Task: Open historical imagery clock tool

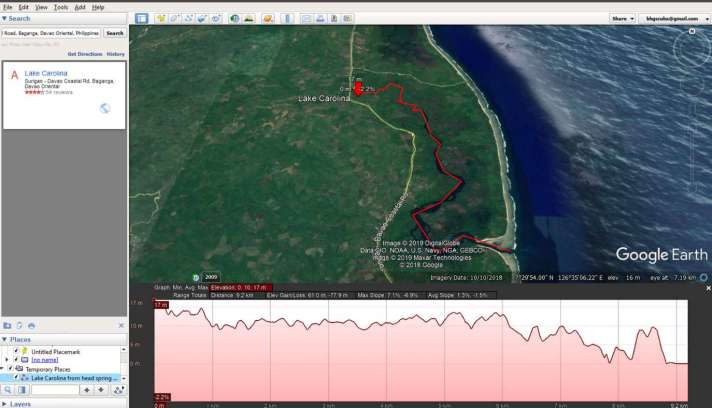Action: (234, 18)
